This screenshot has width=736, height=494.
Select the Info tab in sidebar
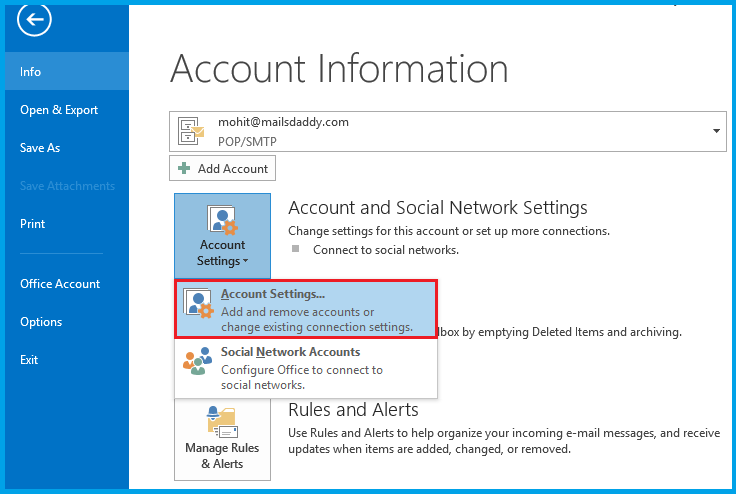[x=67, y=71]
